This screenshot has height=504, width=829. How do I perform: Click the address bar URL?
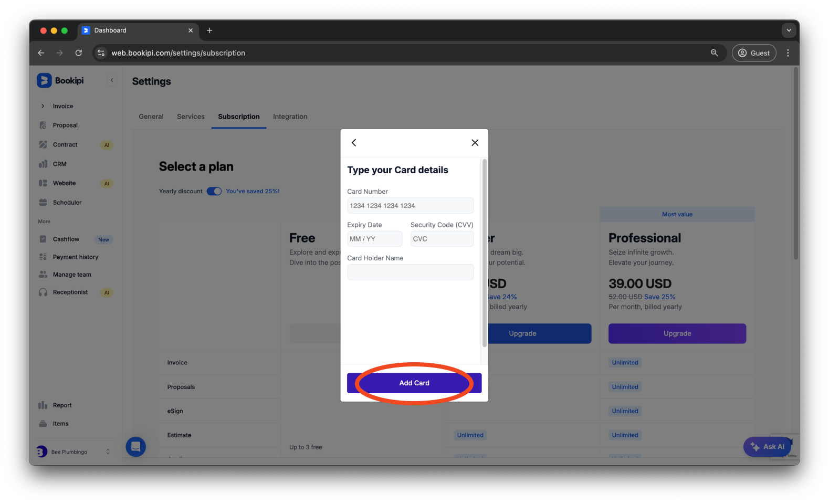pos(179,53)
